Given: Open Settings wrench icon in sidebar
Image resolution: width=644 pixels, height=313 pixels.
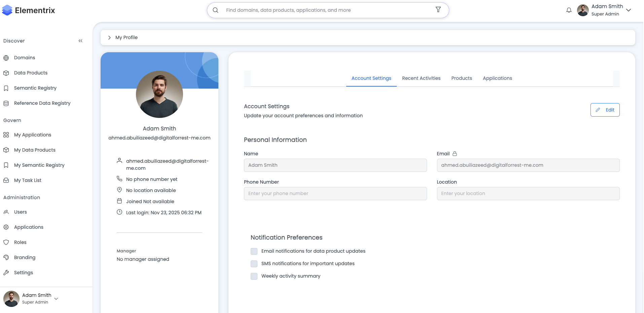Looking at the screenshot, I should coord(6,273).
